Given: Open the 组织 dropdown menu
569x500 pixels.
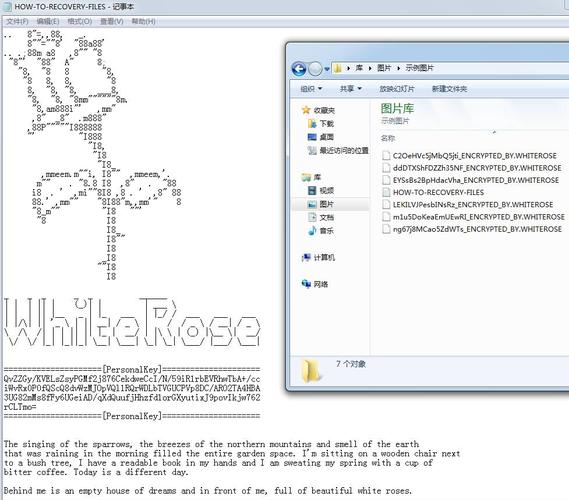Looking at the screenshot, I should click(x=311, y=89).
